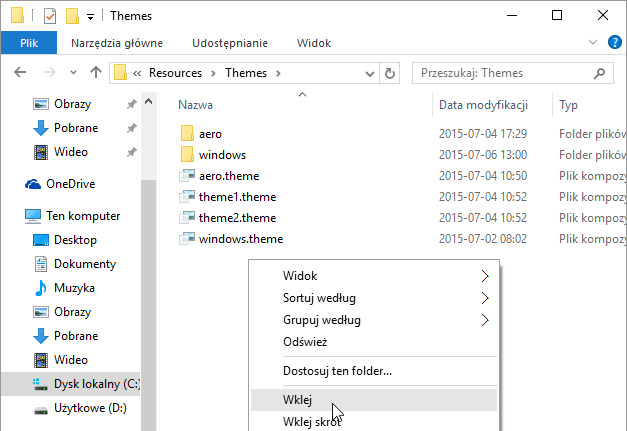Click the date 2015-07-06 13:00
This screenshot has width=627, height=431.
point(483,155)
